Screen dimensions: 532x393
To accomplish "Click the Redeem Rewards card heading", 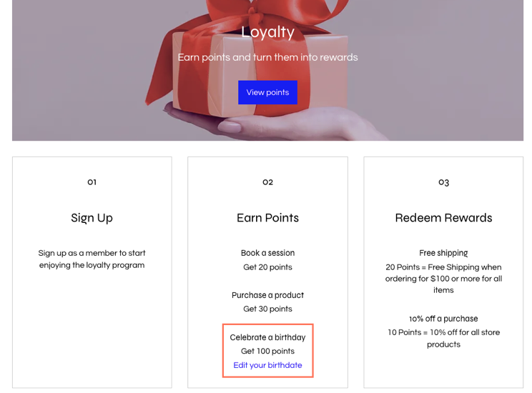I will (443, 218).
